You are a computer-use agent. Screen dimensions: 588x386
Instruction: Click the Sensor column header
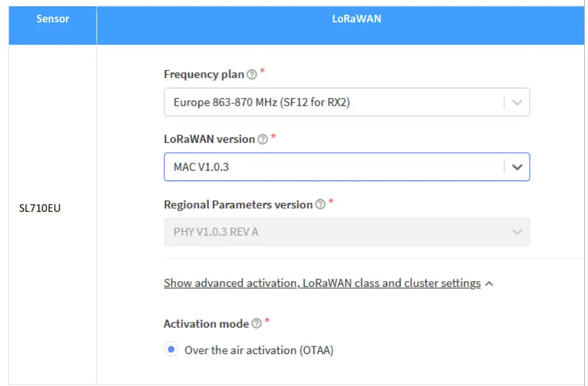(52, 19)
